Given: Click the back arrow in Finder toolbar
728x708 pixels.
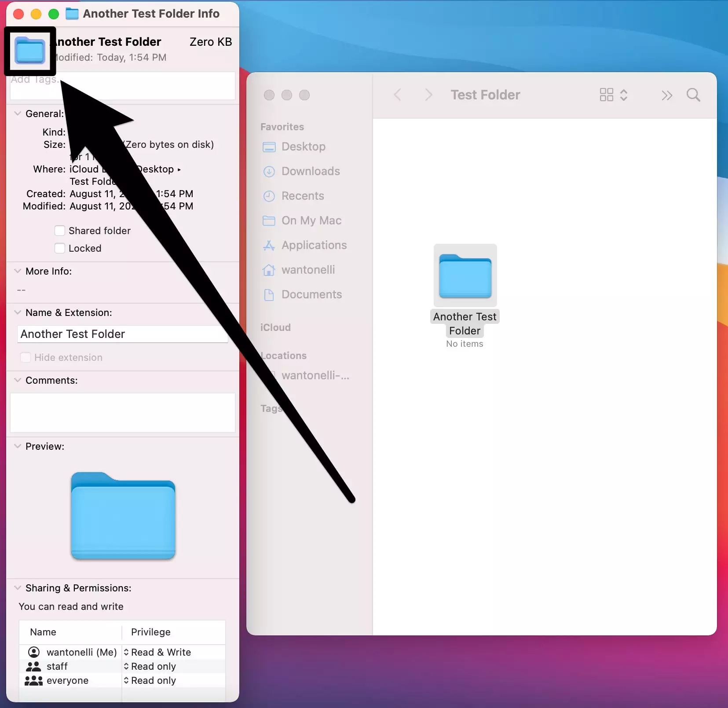Looking at the screenshot, I should [398, 95].
